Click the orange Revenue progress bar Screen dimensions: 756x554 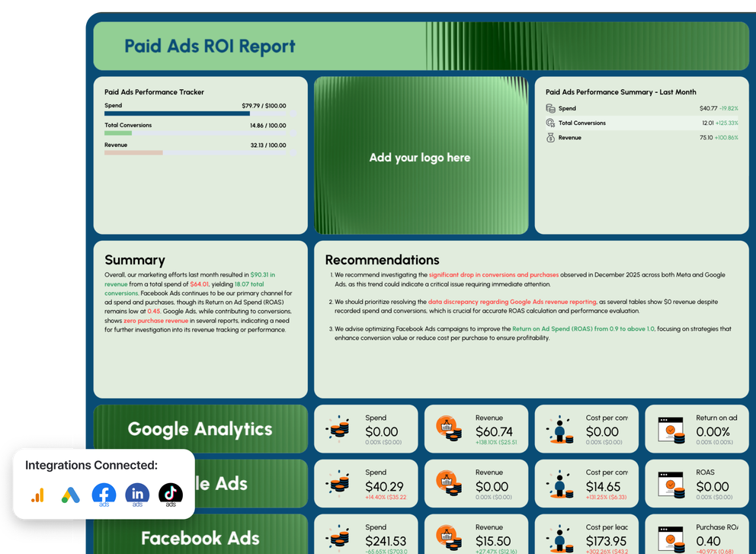pos(133,152)
